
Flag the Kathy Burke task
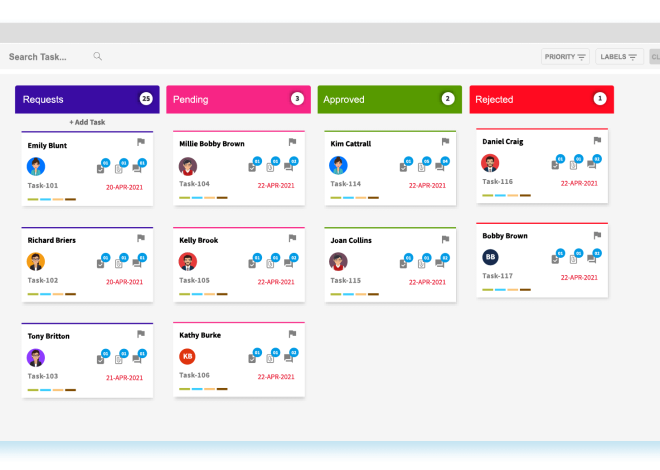pos(293,334)
